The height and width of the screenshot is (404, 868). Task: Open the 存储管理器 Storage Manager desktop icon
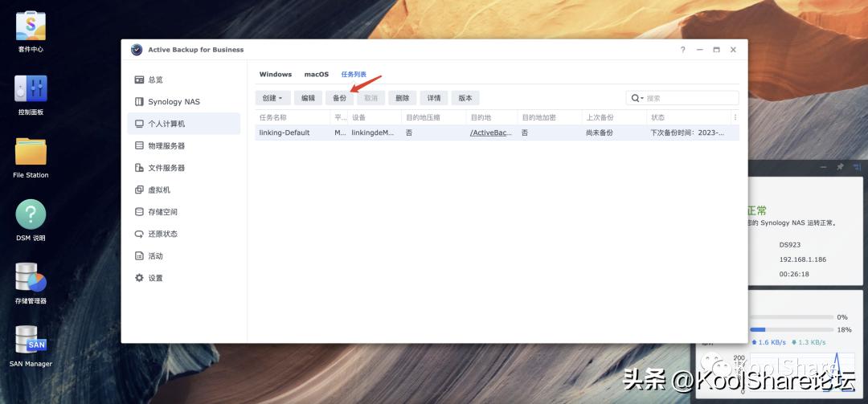[x=31, y=277]
